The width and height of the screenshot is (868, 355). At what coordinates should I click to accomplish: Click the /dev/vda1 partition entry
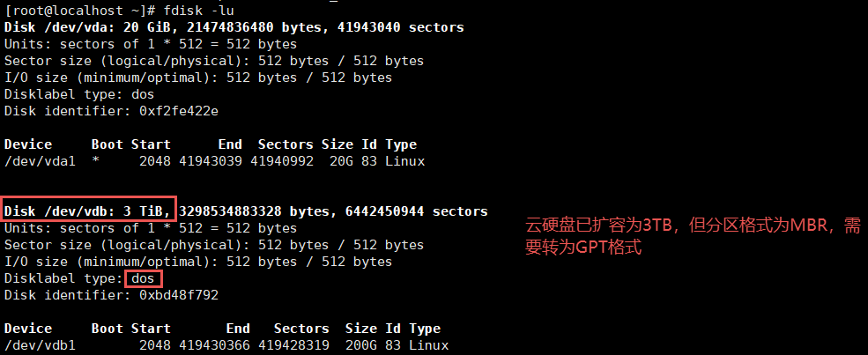(x=41, y=161)
